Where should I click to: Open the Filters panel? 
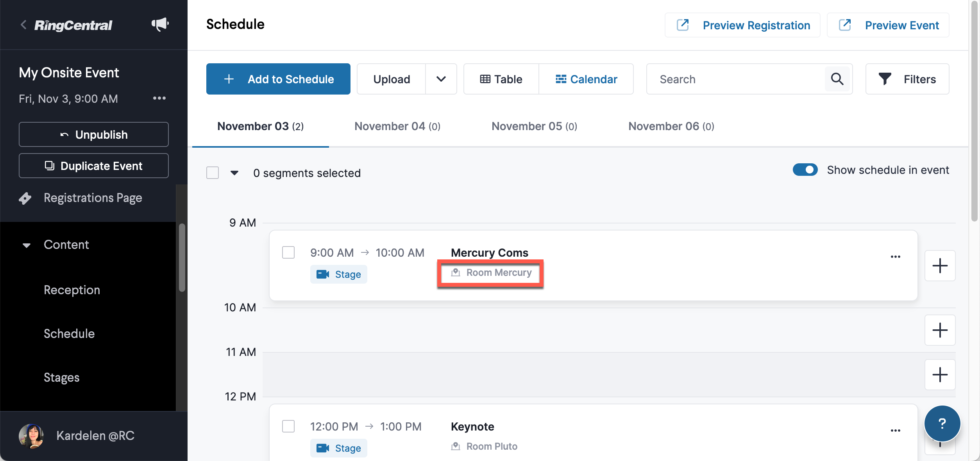coord(907,79)
